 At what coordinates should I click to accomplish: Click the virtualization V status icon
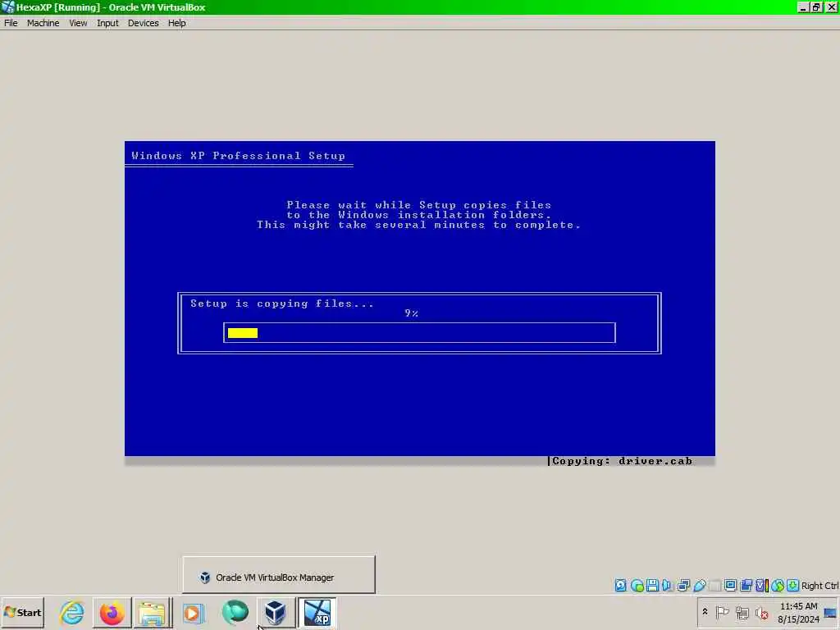tap(761, 586)
